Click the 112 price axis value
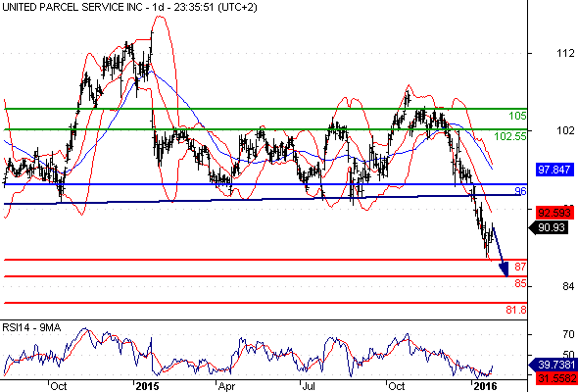The image size is (578, 392). click(565, 54)
